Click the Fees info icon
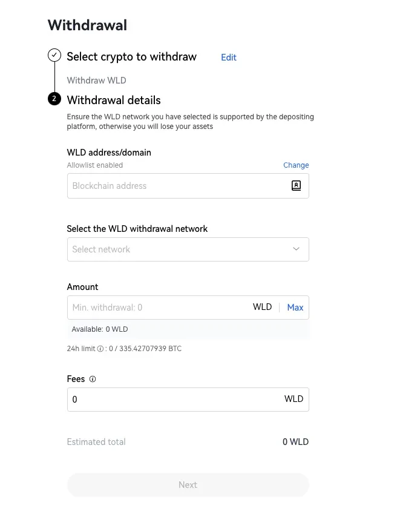The height and width of the screenshot is (517, 420). click(93, 379)
